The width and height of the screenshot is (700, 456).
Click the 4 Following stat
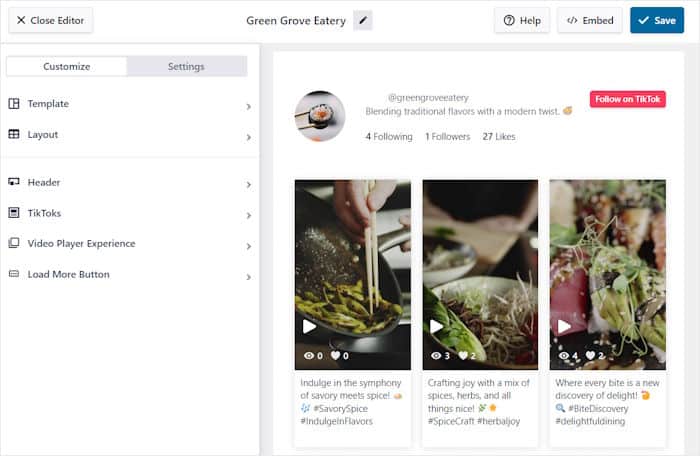[389, 137]
